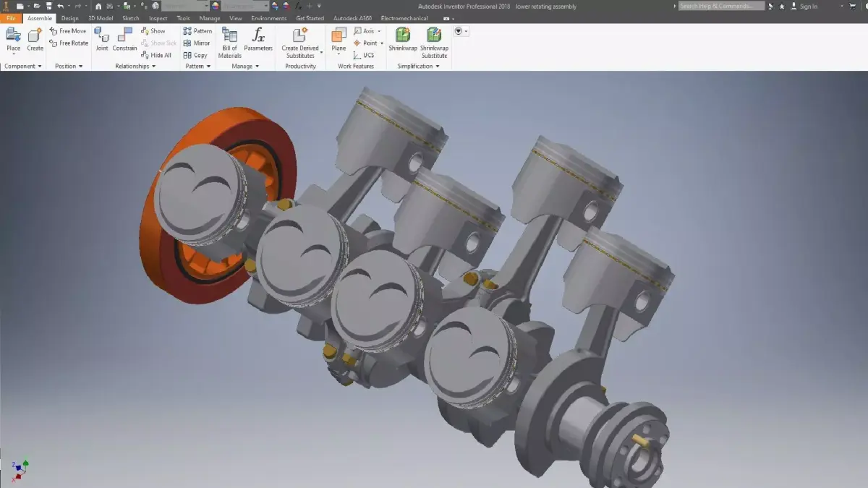Click the Open file icon

pos(36,6)
